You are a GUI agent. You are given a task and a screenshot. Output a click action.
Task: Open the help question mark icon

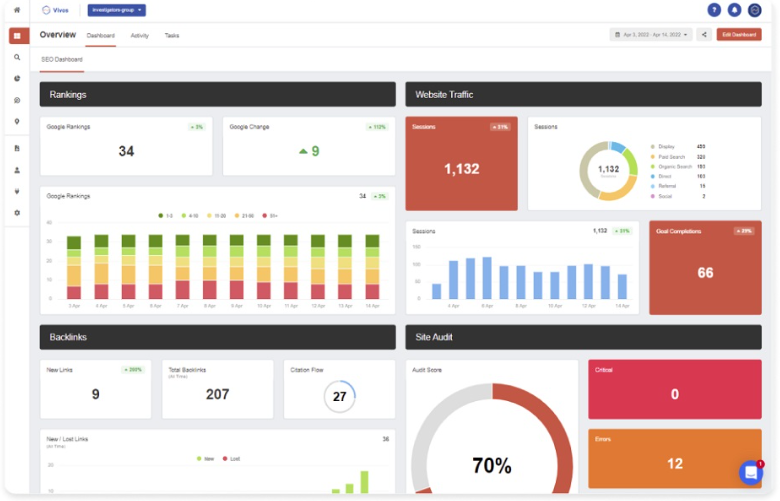pyautogui.click(x=714, y=10)
